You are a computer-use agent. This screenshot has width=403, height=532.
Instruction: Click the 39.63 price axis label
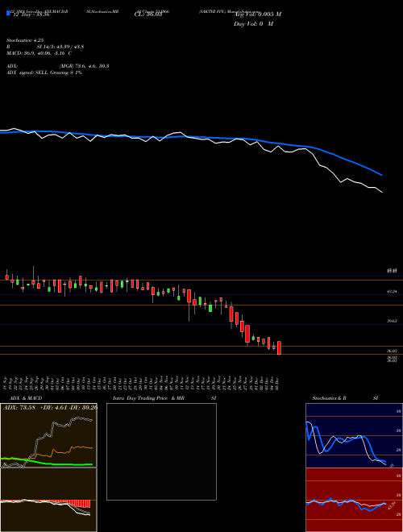coord(393,321)
